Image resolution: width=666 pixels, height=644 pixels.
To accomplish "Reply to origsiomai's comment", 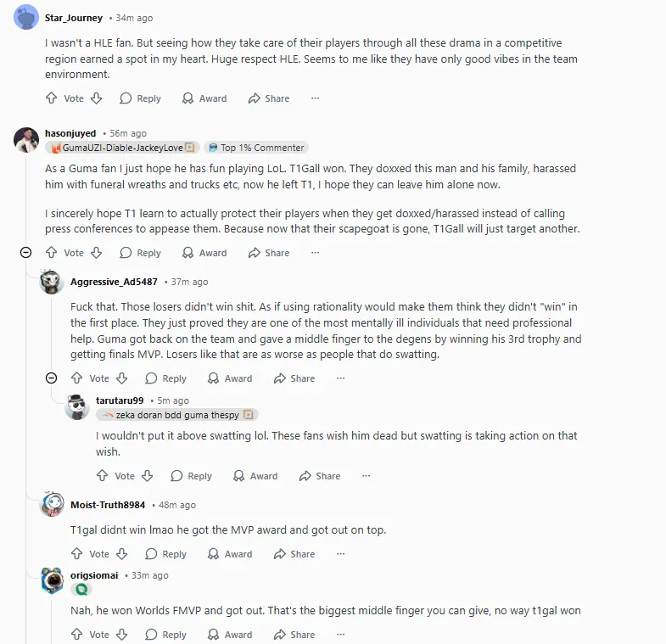I will (x=165, y=634).
